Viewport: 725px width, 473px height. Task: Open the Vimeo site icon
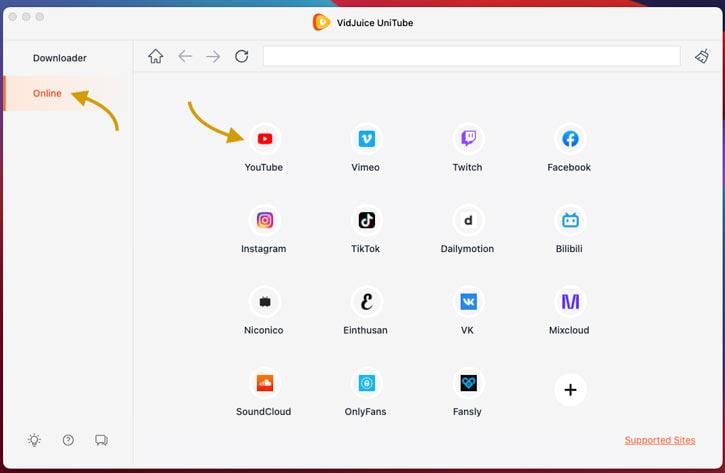coord(367,139)
